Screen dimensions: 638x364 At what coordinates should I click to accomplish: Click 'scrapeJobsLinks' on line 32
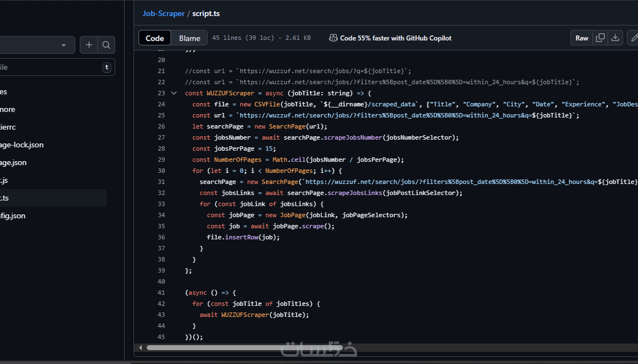[x=355, y=193]
